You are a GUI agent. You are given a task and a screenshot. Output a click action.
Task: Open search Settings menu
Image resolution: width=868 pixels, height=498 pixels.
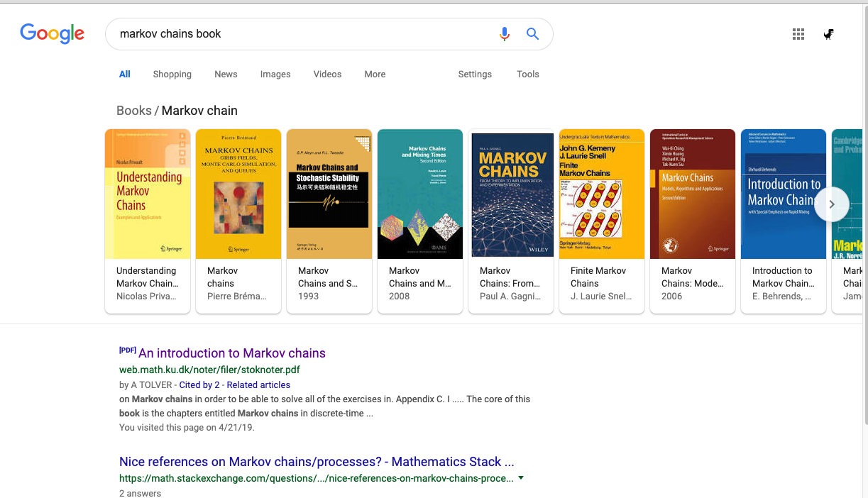[x=475, y=74]
